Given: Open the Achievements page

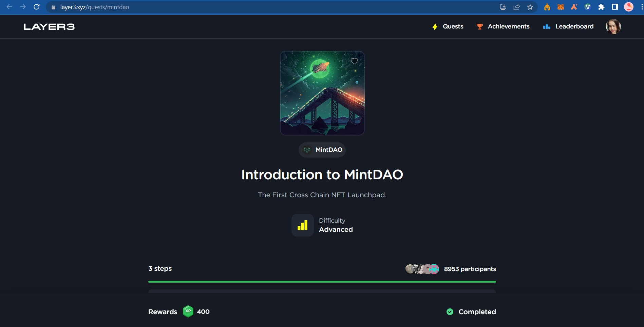Looking at the screenshot, I should (x=509, y=26).
